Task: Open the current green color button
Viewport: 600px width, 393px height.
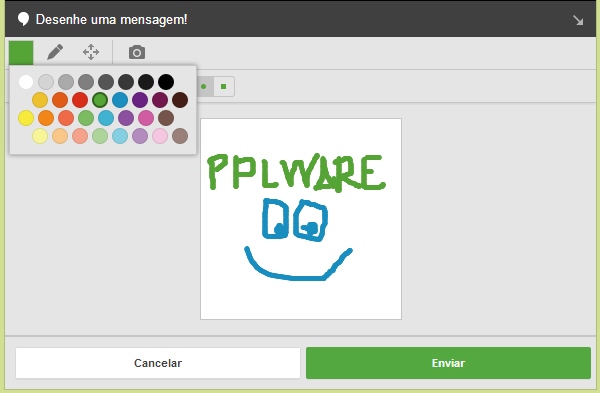Action: pos(21,53)
